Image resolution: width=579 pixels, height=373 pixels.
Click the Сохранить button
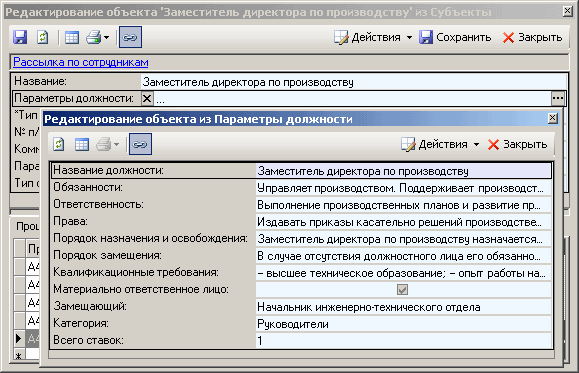point(455,37)
